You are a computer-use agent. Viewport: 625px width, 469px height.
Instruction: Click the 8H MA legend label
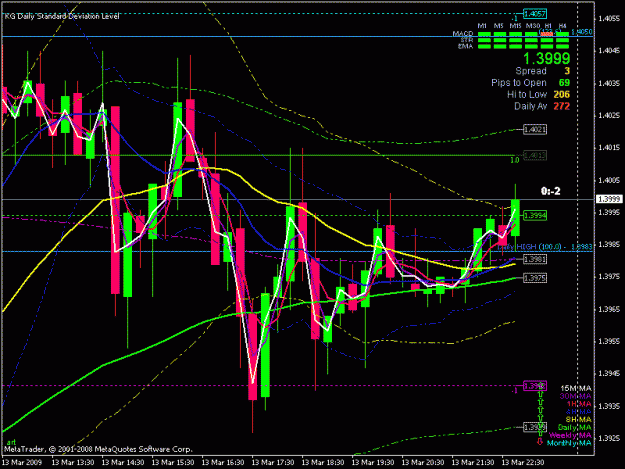[578, 419]
